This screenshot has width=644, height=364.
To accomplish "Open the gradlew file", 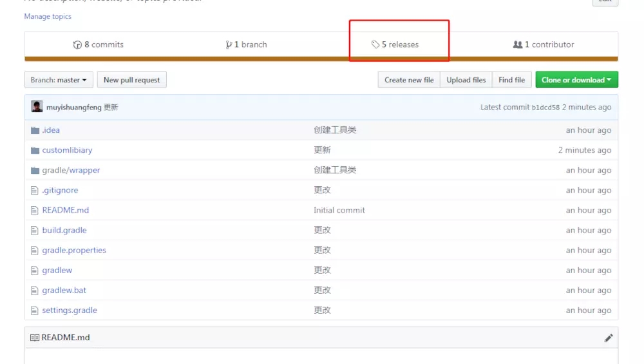I will (57, 271).
